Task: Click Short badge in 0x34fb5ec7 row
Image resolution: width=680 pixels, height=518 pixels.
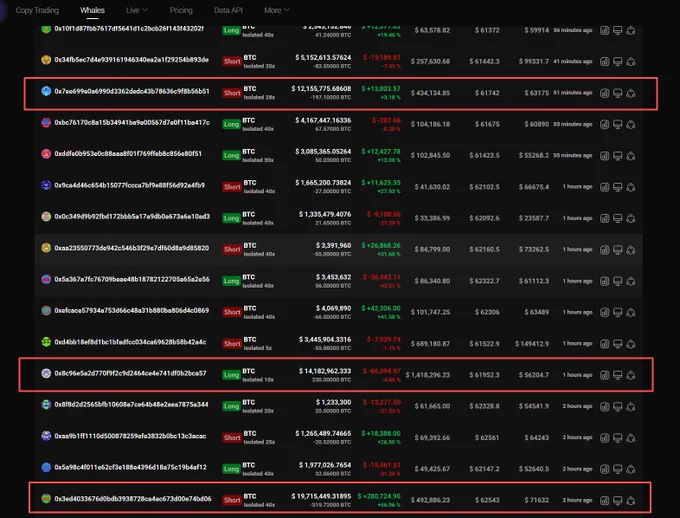Action: 232,61
